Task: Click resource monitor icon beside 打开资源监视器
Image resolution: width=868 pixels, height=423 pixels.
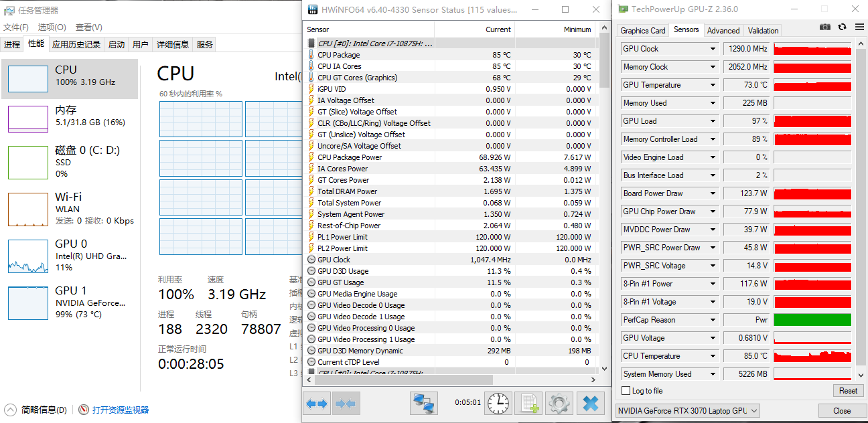Action: click(x=84, y=410)
